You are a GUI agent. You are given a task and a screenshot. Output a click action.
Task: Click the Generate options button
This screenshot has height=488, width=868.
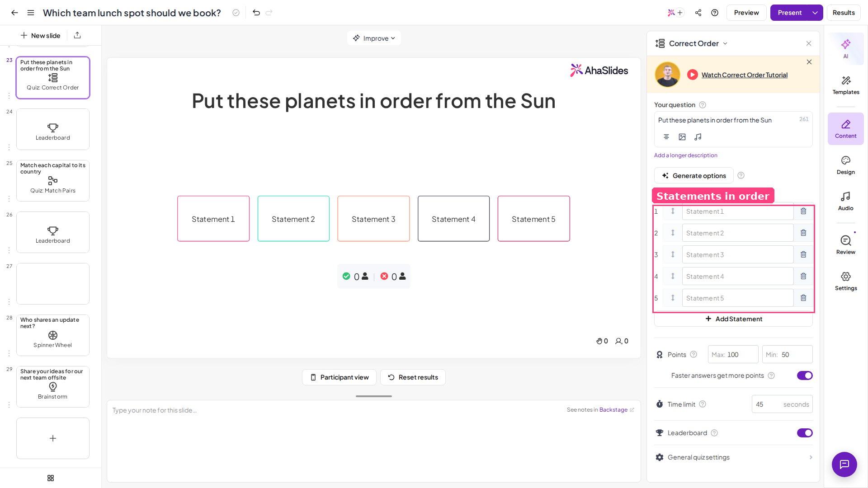click(693, 176)
